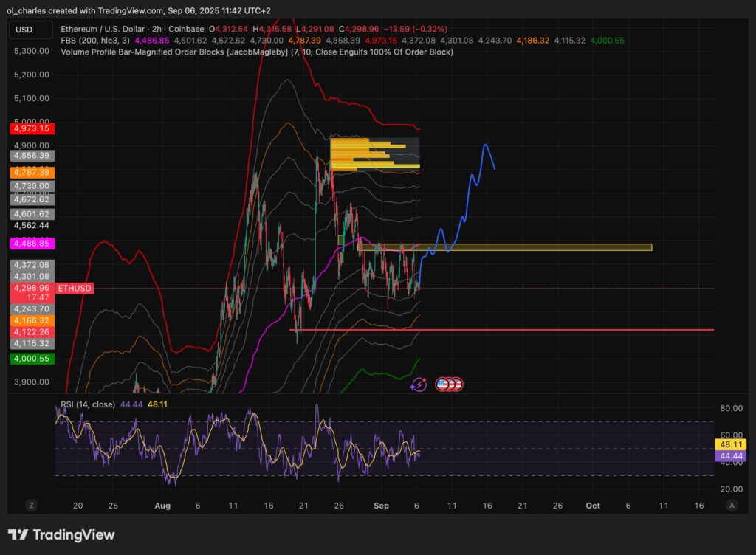Click the ol_charles attribution text
This screenshot has height=555, width=756.
point(21,10)
